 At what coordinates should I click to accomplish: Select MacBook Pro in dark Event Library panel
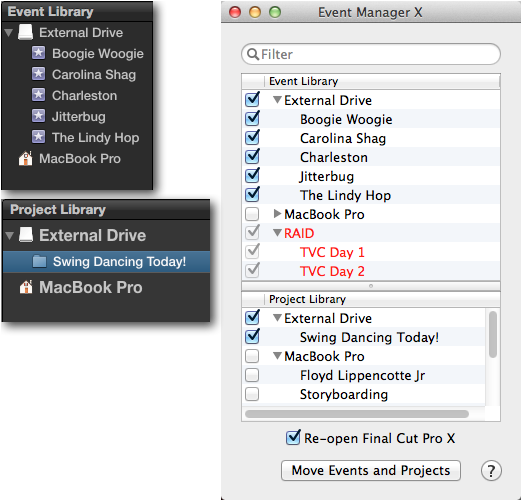click(x=80, y=158)
